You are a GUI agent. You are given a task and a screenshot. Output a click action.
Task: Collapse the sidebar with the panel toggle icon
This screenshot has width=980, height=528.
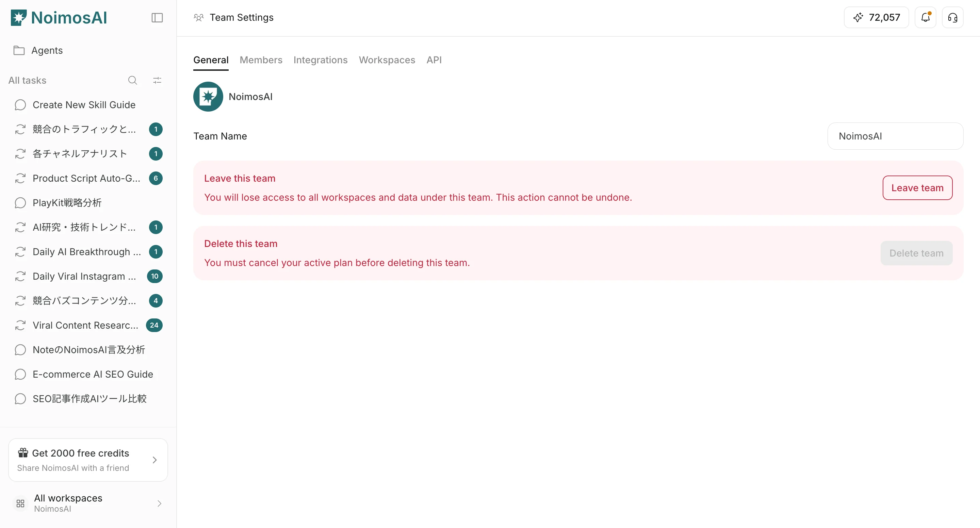pos(157,17)
